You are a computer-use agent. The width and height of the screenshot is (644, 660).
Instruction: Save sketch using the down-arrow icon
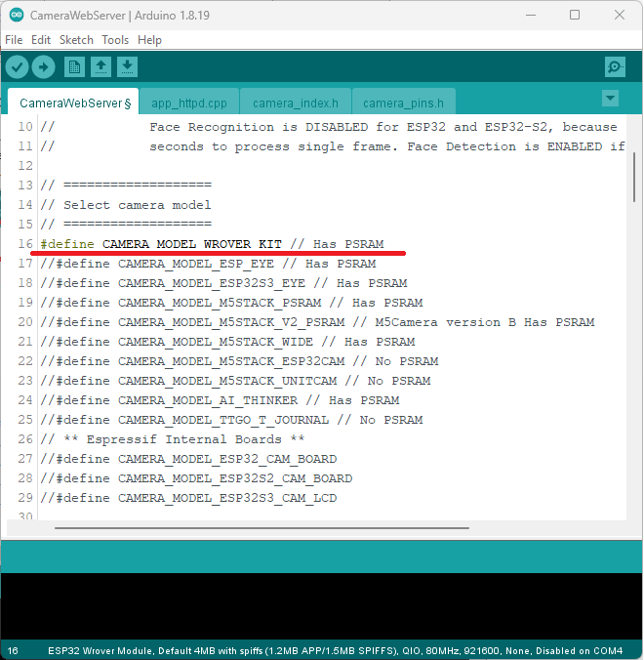[x=128, y=67]
